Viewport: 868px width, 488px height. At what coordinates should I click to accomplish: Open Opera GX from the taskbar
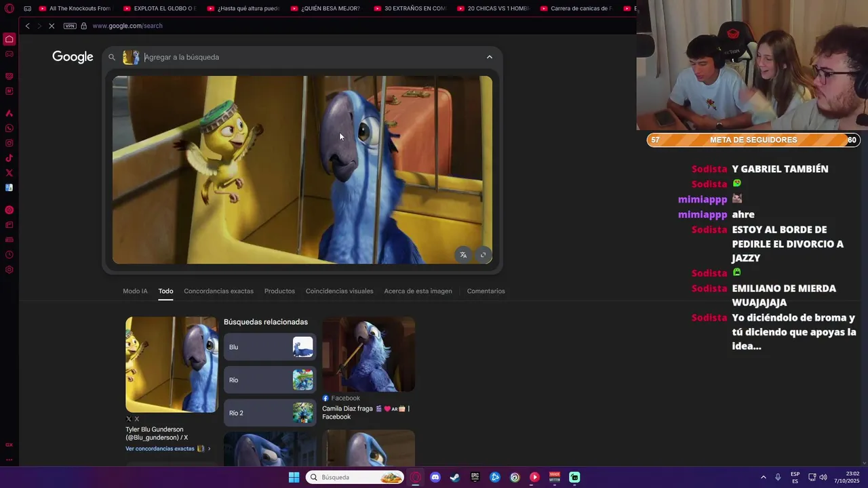point(416,477)
